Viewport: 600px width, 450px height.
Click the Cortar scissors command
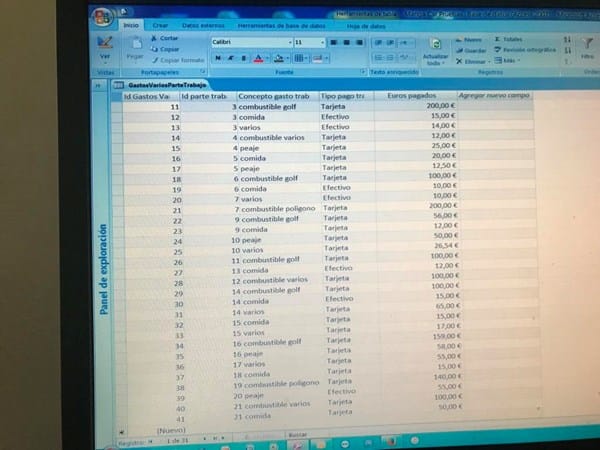pos(164,38)
